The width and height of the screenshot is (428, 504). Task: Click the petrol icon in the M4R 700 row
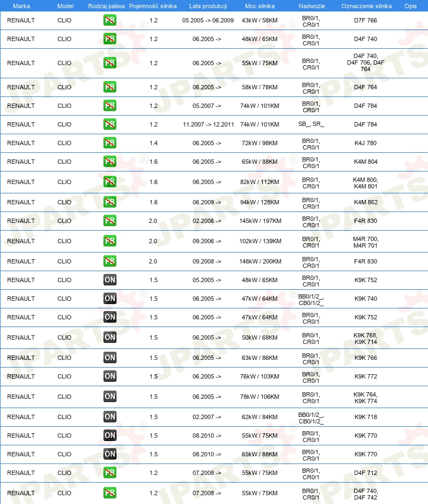click(110, 241)
